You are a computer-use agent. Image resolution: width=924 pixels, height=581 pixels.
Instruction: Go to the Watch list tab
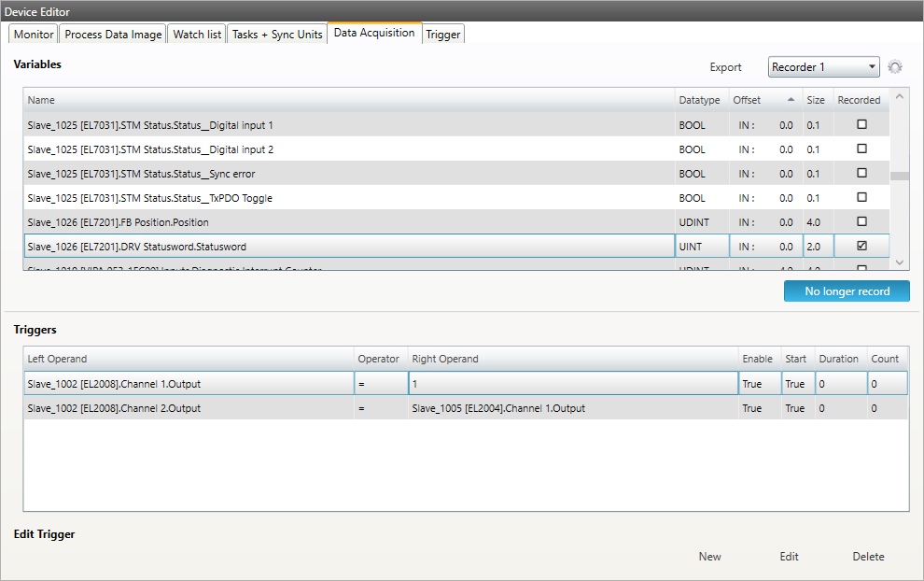click(x=197, y=35)
